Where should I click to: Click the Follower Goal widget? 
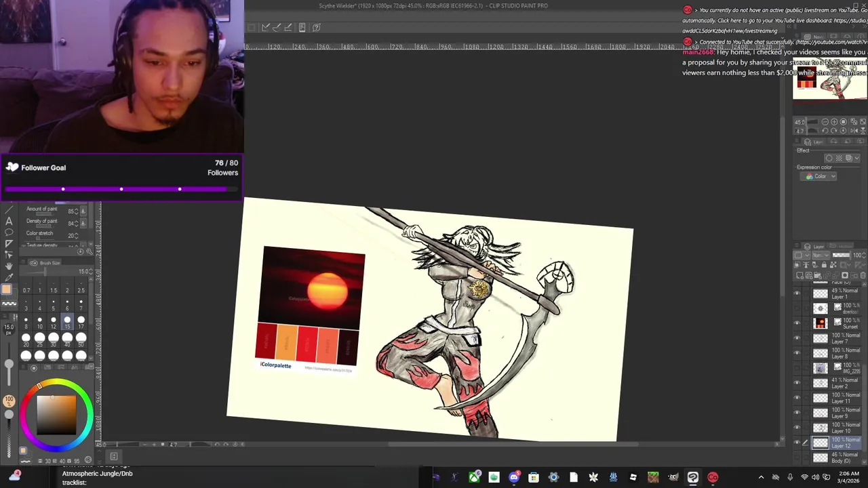pyautogui.click(x=121, y=177)
